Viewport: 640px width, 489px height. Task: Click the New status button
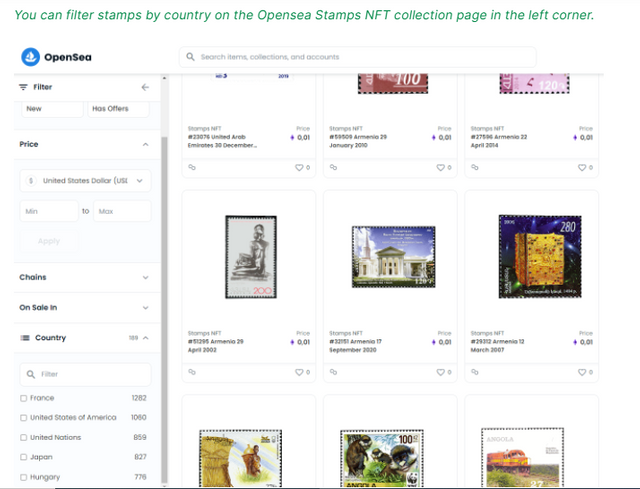point(52,109)
